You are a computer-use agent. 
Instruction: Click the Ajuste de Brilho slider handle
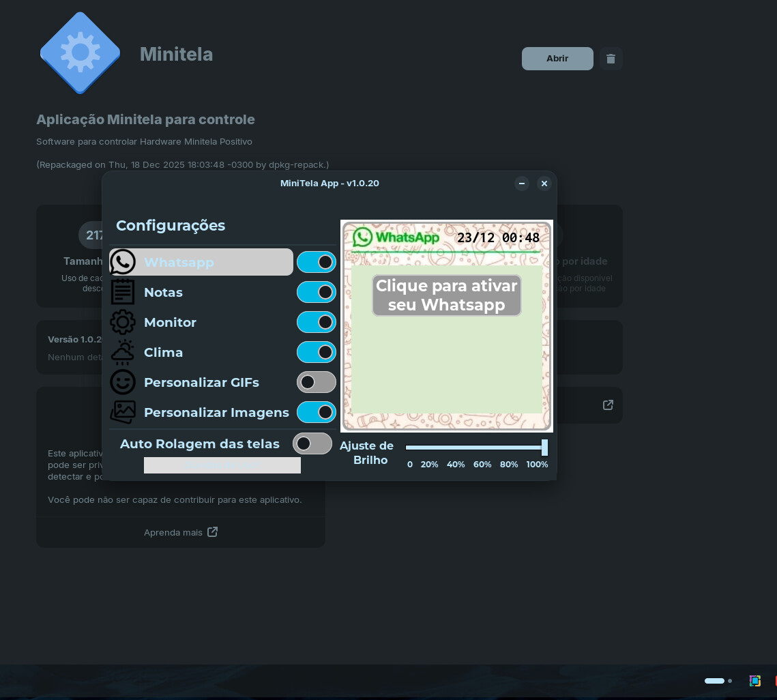pos(544,448)
